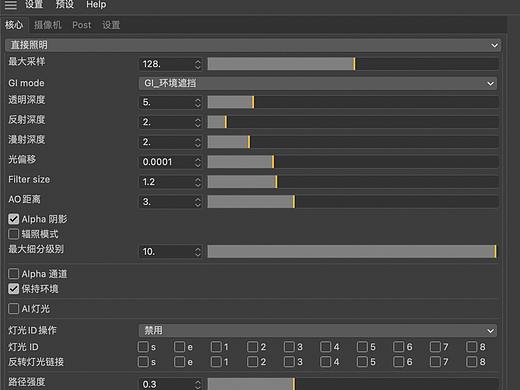Check 灯光 ID checkbox 5
The width and height of the screenshot is (520, 390).
362,347
